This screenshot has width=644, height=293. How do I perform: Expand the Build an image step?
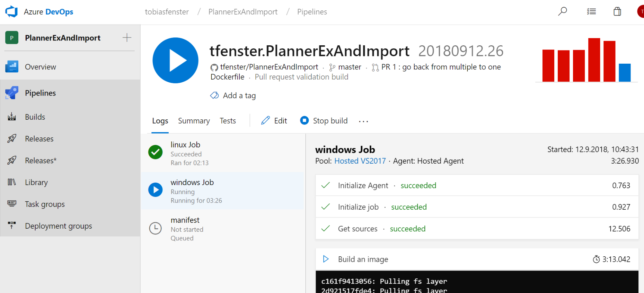[363, 259]
